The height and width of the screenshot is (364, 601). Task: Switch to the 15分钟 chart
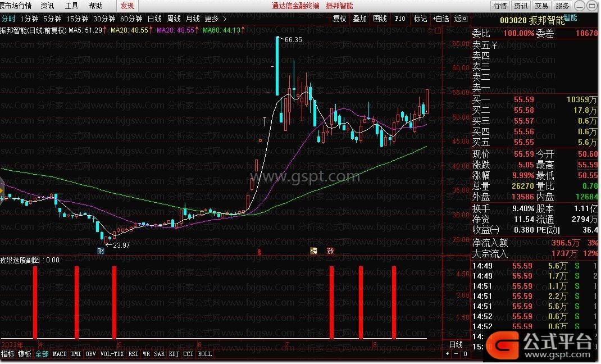78,19
